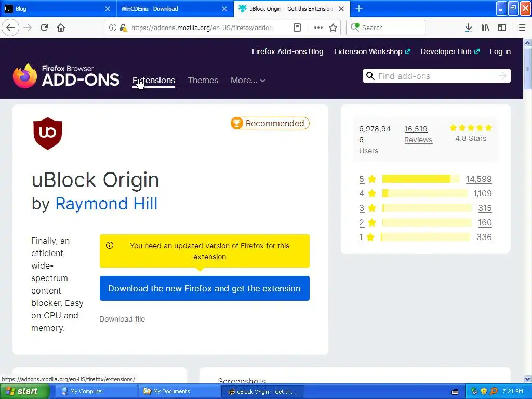The height and width of the screenshot is (399, 532).
Task: Click page scrollbar down arrow
Action: 528,379
